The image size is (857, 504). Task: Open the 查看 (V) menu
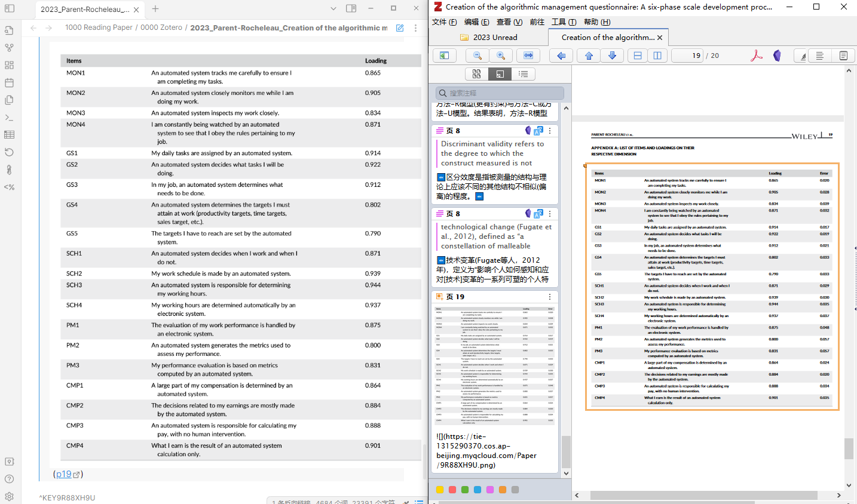click(509, 22)
